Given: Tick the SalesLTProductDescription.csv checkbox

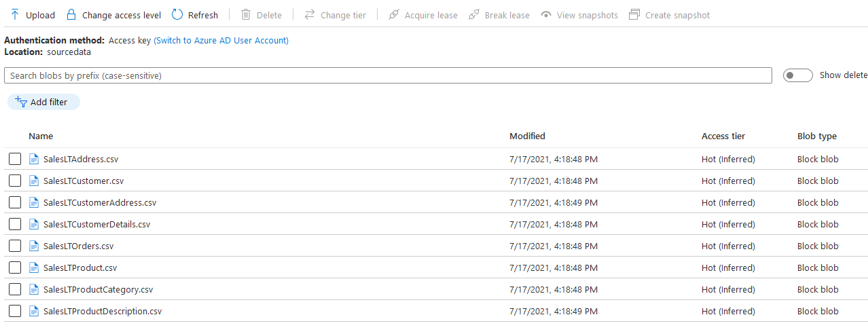Looking at the screenshot, I should [15, 312].
